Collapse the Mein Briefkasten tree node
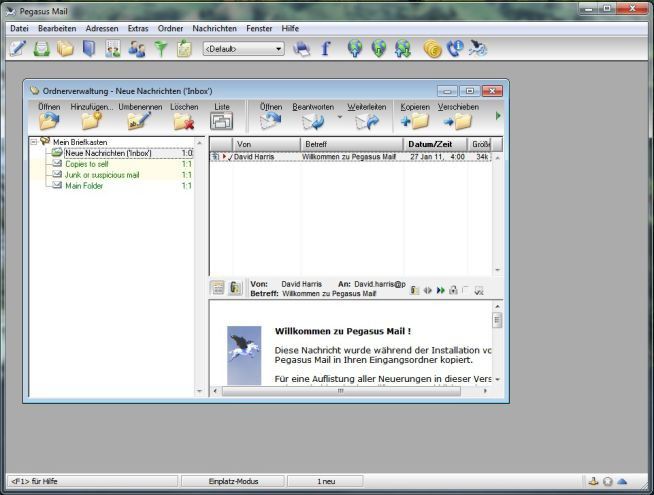The width and height of the screenshot is (654, 495). [34, 142]
